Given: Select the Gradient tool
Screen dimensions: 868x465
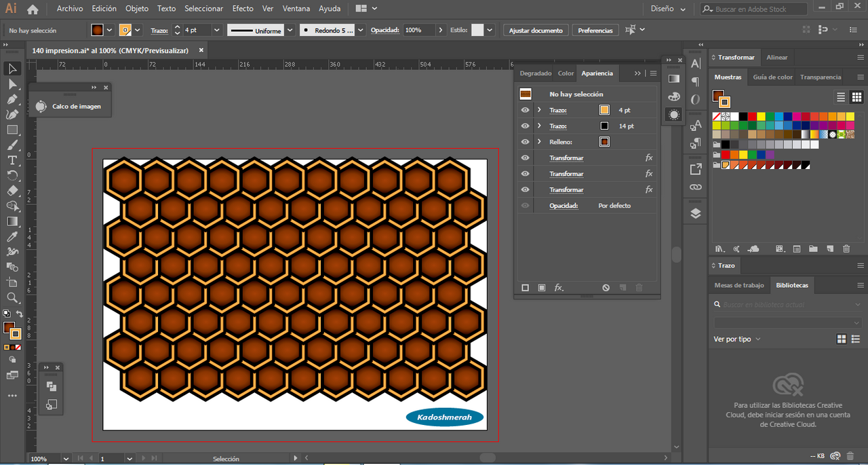Looking at the screenshot, I should point(12,221).
